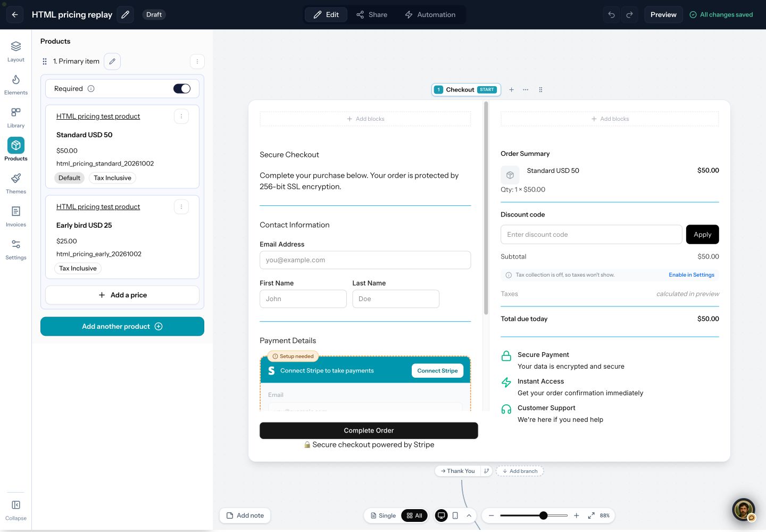Click the Draft status badge
The height and width of the screenshot is (532, 766).
click(154, 14)
